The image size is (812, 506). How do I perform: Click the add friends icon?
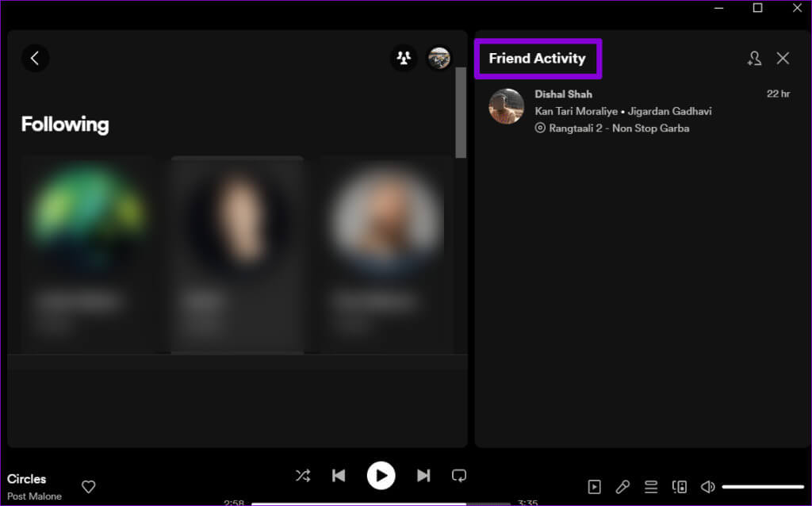point(754,58)
